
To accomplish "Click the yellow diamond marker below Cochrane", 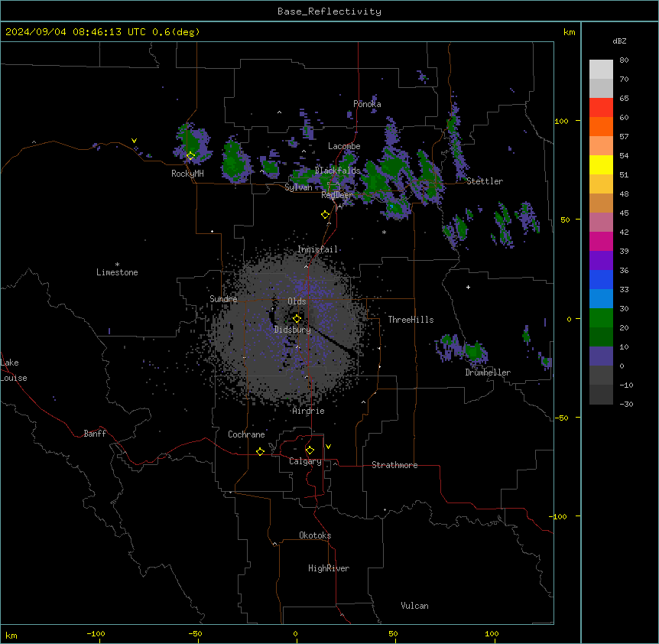I will click(x=260, y=451).
